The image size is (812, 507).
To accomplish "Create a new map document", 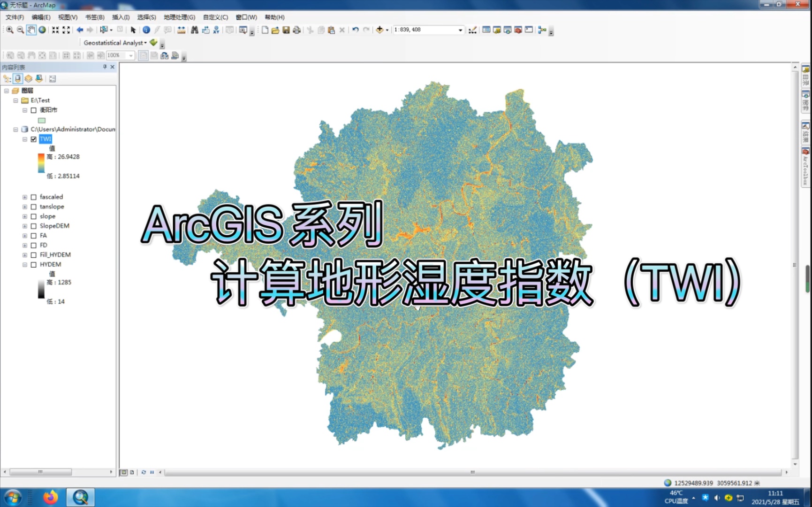I will 265,30.
